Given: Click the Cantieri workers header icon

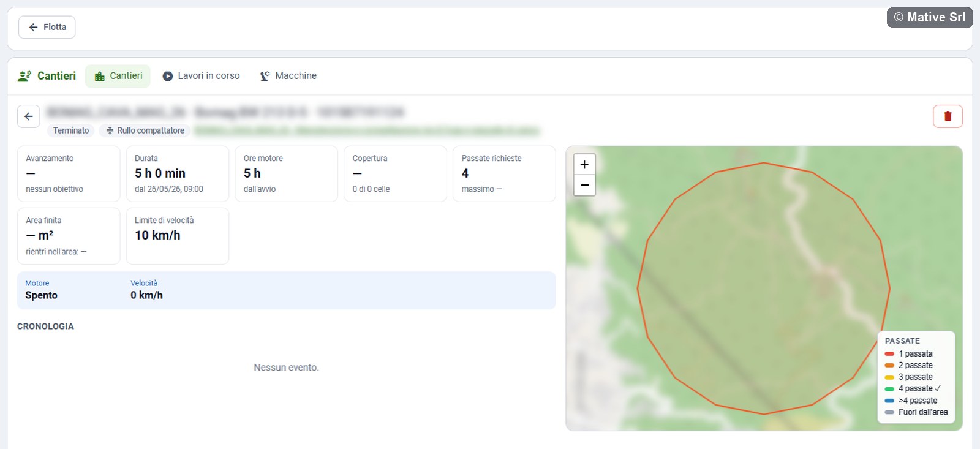Looking at the screenshot, I should point(24,76).
